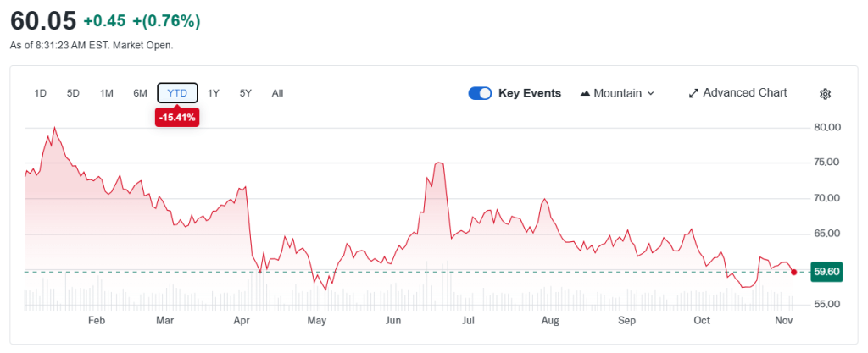The width and height of the screenshot is (868, 353).
Task: Switch to the 6M range
Action: (x=140, y=93)
